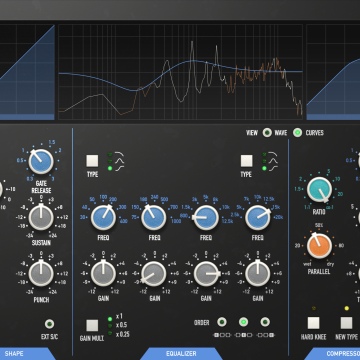The width and height of the screenshot is (360, 360).
Task: Click the x0.5 gain multiplier indicator
Action: [110, 326]
